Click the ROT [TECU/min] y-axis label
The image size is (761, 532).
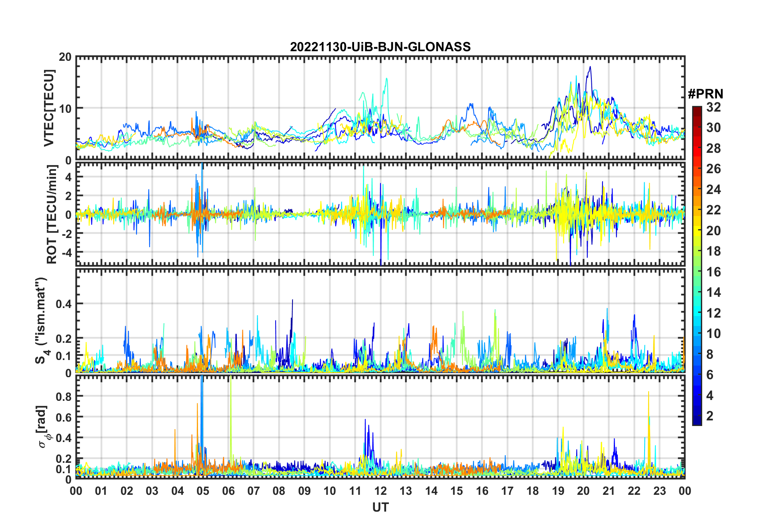[52, 214]
